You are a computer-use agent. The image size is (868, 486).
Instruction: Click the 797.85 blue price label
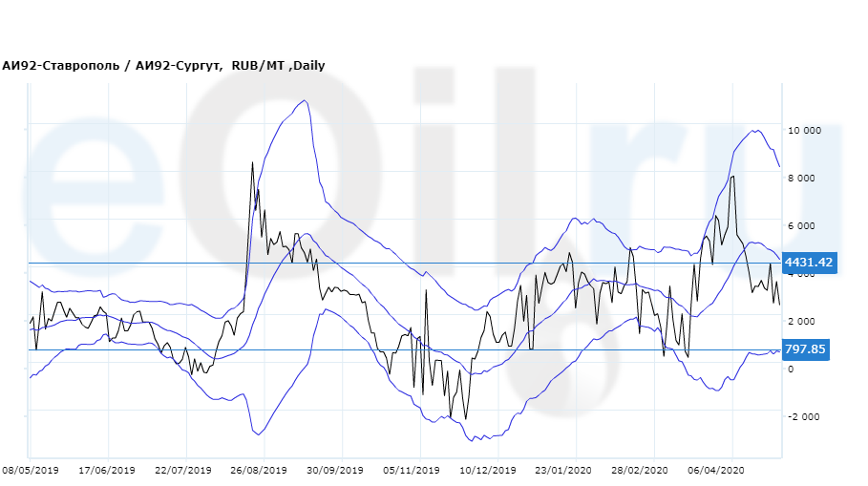(x=805, y=349)
